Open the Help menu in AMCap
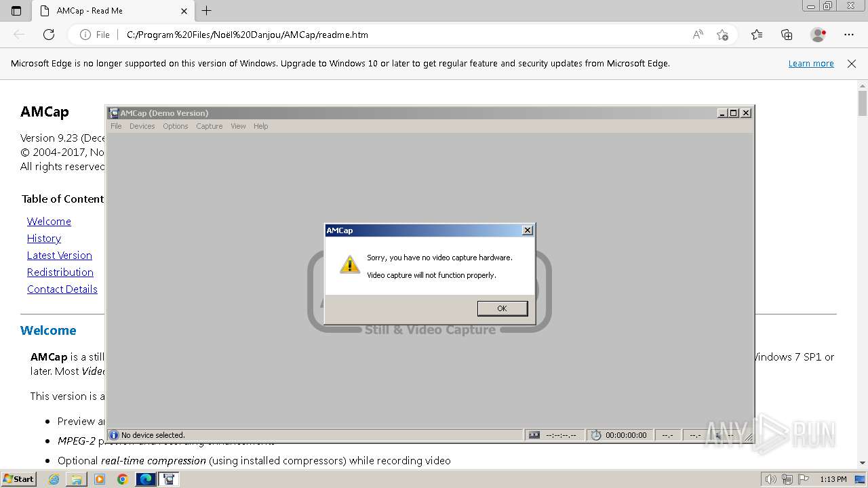The width and height of the screenshot is (868, 488). (260, 126)
